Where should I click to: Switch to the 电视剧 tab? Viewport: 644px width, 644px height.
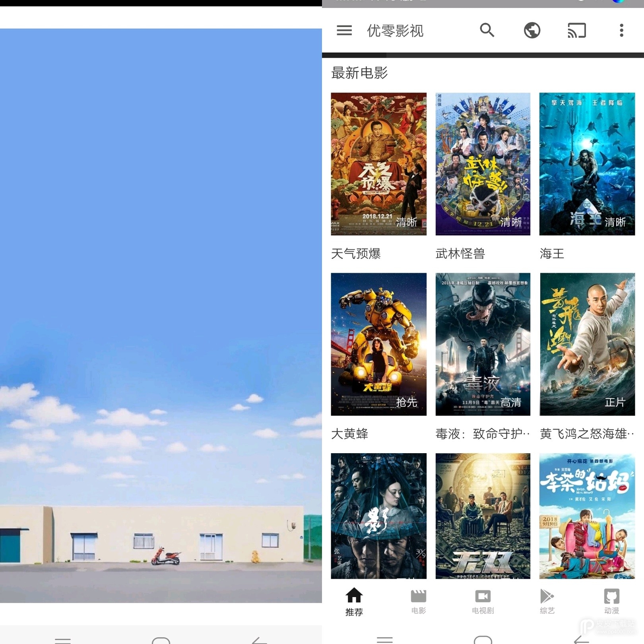click(x=483, y=602)
